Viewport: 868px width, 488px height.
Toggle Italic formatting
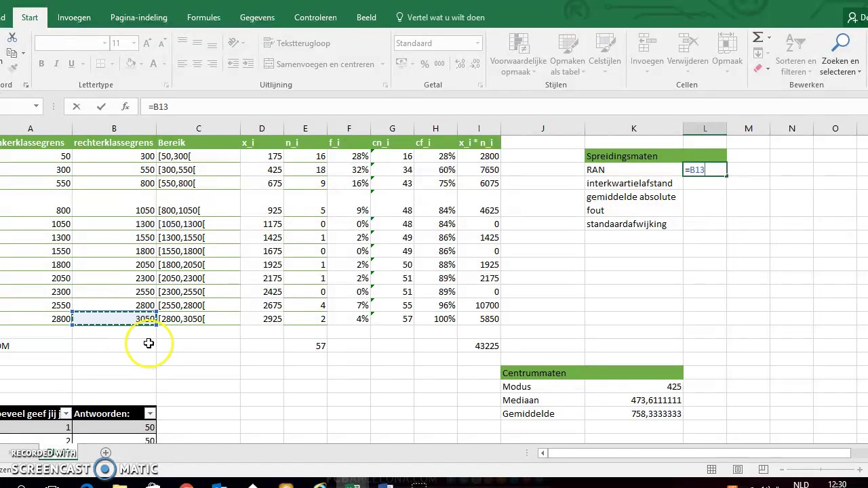(56, 64)
